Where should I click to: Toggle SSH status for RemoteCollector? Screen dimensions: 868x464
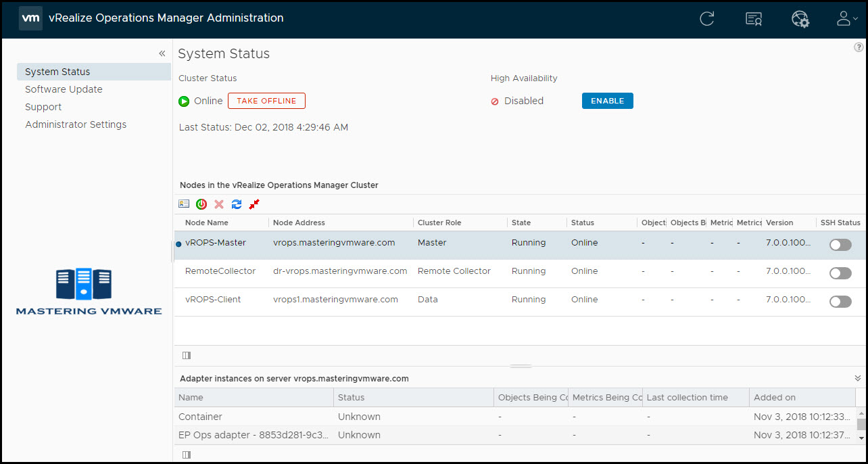pyautogui.click(x=840, y=273)
